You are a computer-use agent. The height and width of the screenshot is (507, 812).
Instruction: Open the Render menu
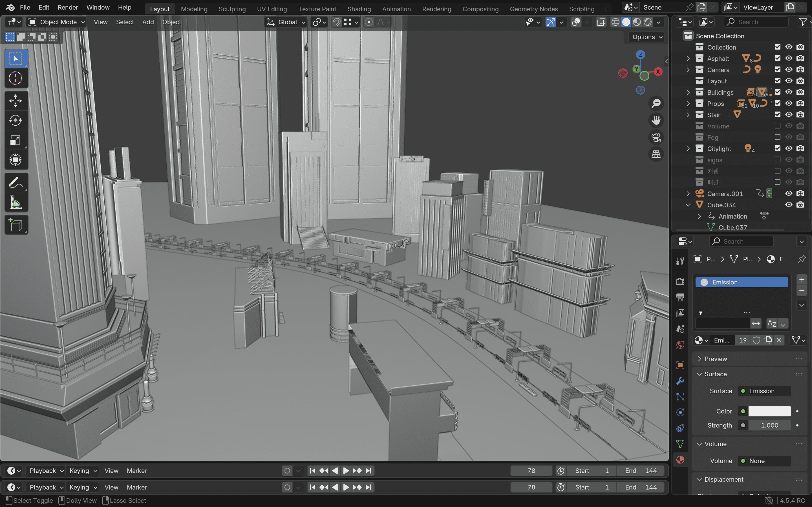67,7
